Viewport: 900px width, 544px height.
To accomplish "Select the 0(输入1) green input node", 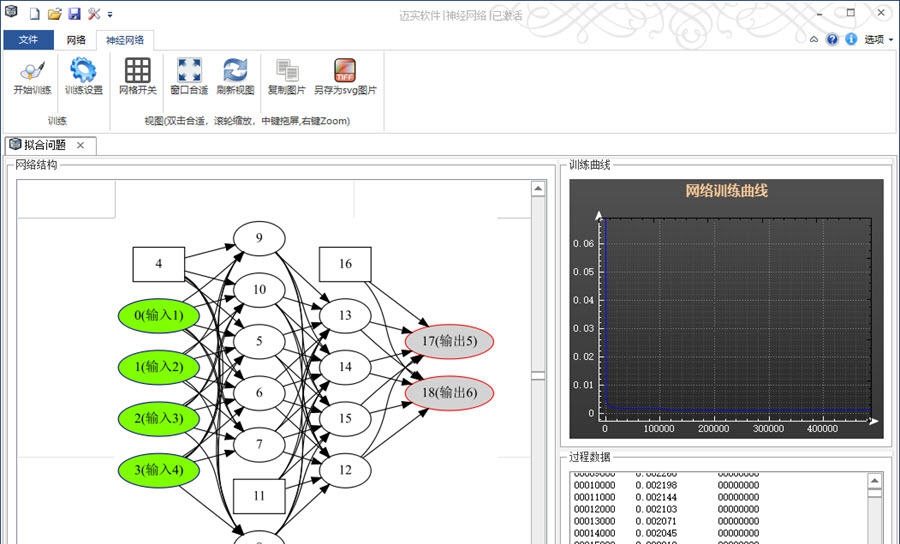I will point(159,316).
